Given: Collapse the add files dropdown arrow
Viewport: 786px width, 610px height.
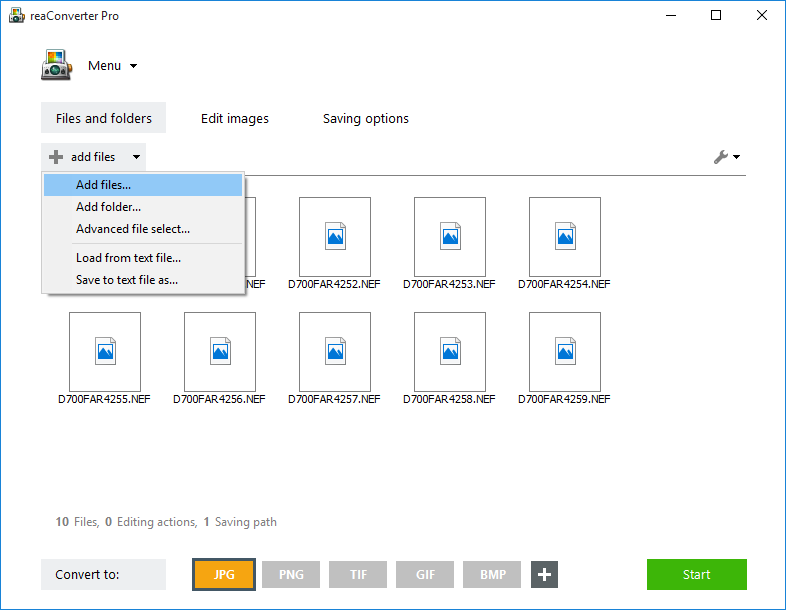Looking at the screenshot, I should coord(136,157).
